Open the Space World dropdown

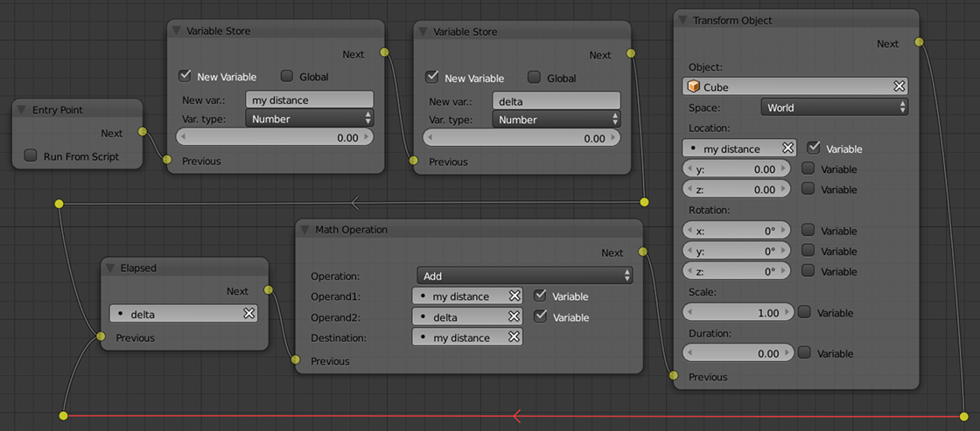[834, 108]
